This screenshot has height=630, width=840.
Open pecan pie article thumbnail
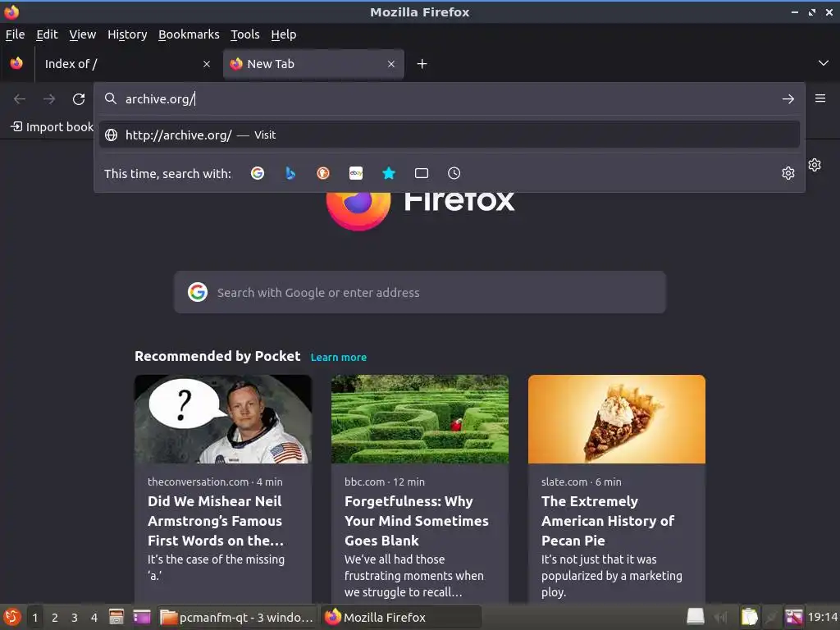[x=617, y=419]
